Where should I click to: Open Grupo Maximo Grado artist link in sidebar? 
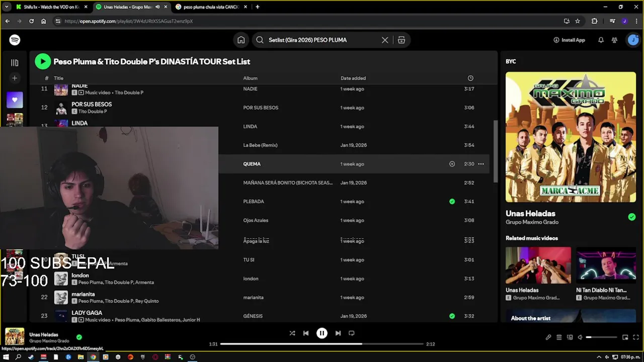coord(532,222)
